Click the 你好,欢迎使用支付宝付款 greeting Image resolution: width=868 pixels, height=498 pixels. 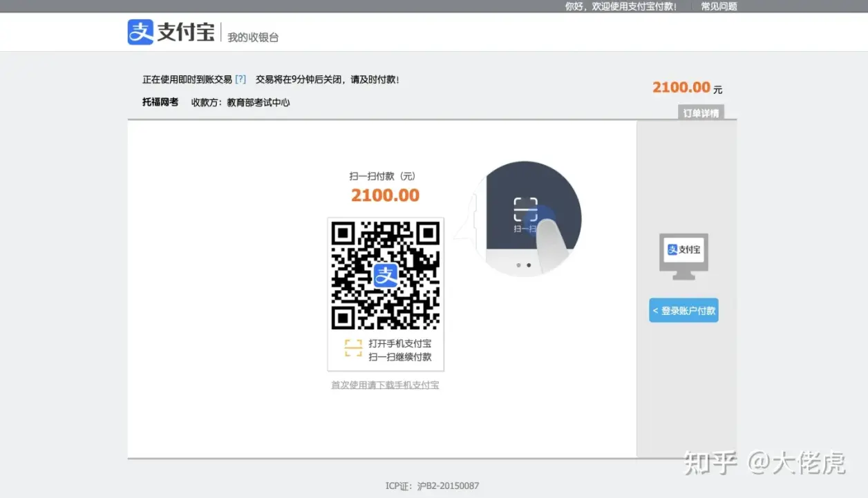click(x=621, y=6)
